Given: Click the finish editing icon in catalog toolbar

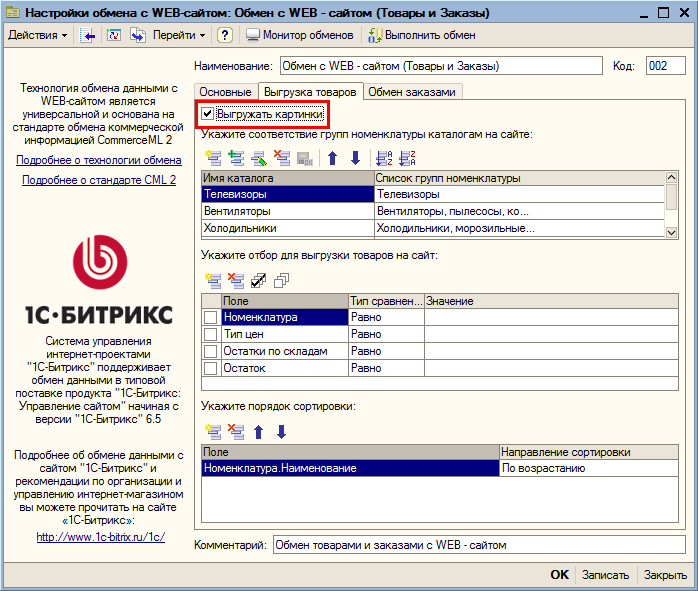Looking at the screenshot, I should pos(305,158).
